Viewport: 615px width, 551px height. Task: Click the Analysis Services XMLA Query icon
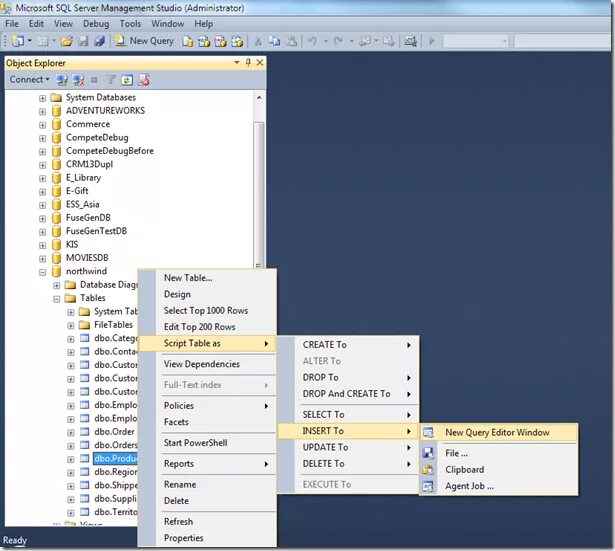click(x=237, y=41)
